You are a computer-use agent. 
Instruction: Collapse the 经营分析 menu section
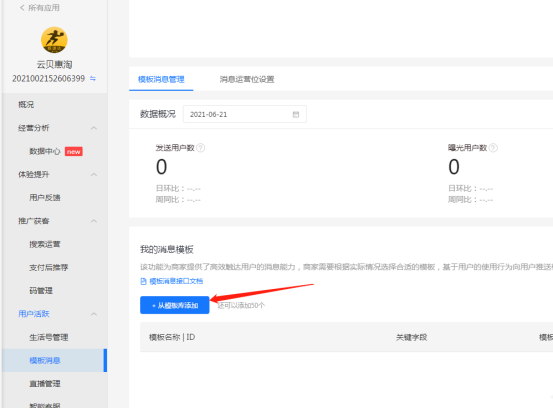click(94, 128)
